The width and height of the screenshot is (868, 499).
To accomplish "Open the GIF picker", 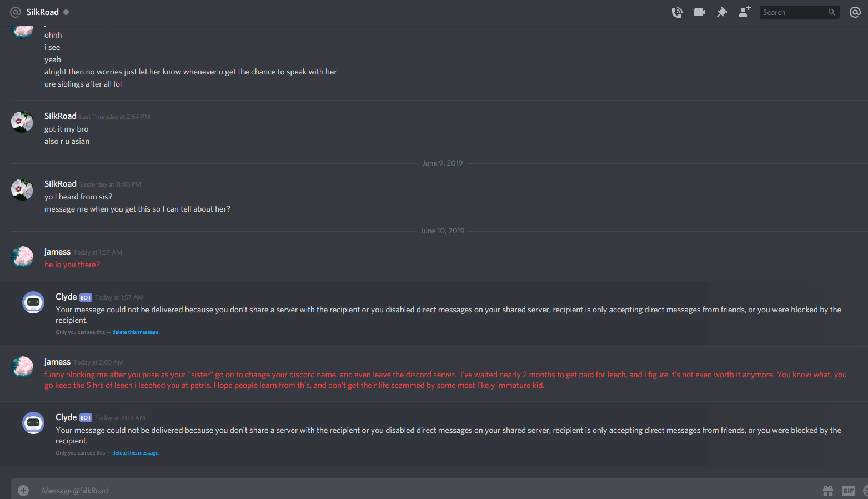I will tap(848, 491).
